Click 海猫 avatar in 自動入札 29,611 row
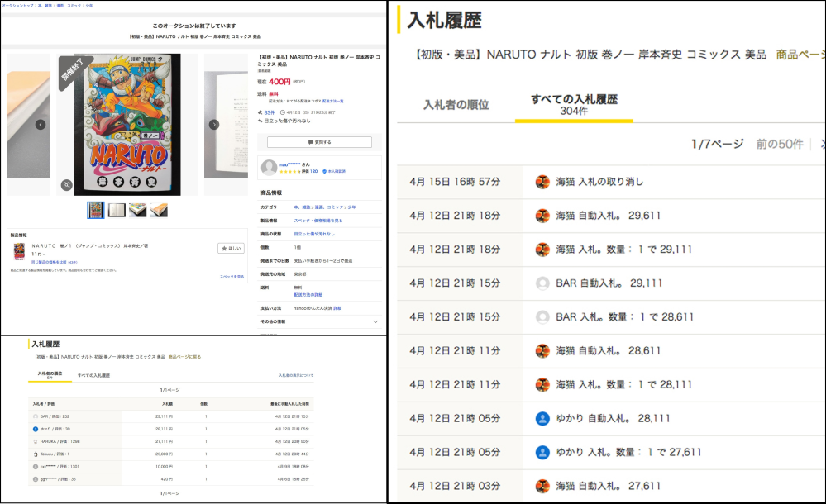The width and height of the screenshot is (826, 504). pyautogui.click(x=542, y=216)
